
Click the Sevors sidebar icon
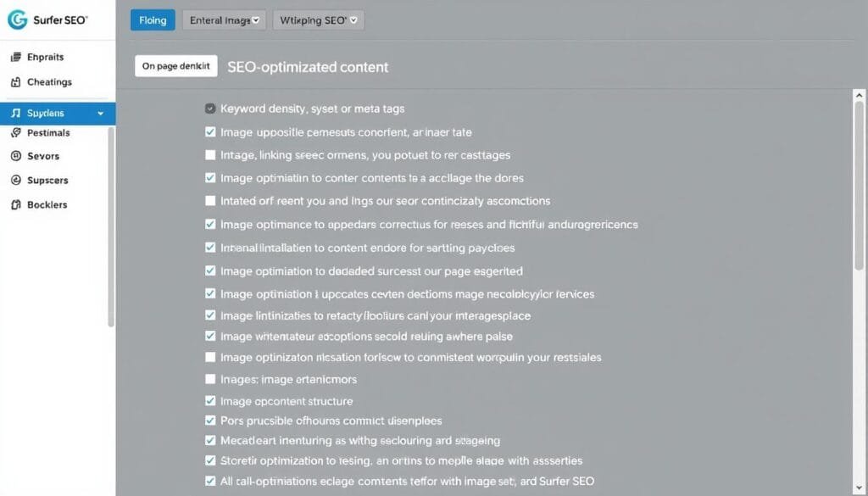pos(15,156)
